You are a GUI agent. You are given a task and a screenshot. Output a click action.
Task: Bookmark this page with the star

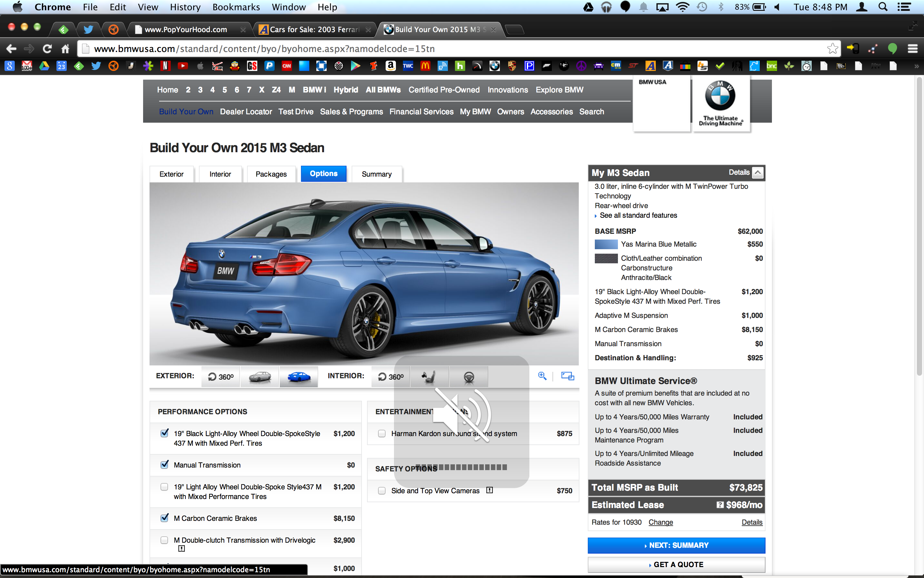tap(832, 48)
